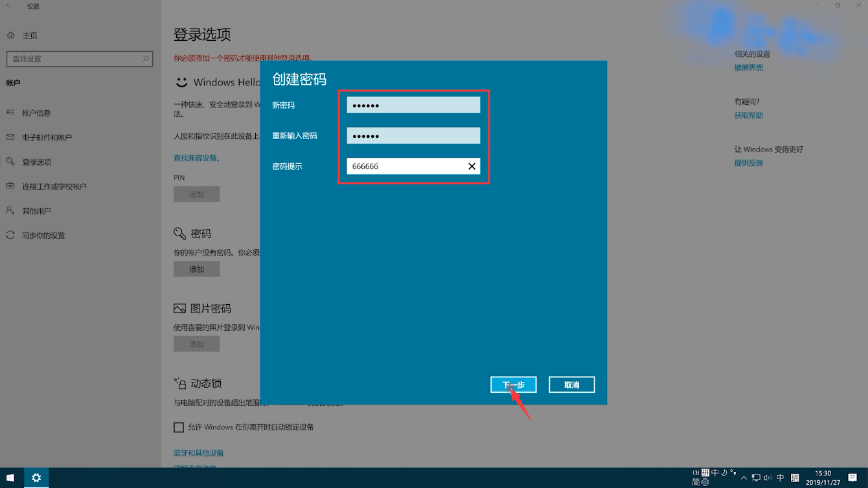Click the 获取帮助 link
The width and height of the screenshot is (868, 488).
[x=748, y=115]
